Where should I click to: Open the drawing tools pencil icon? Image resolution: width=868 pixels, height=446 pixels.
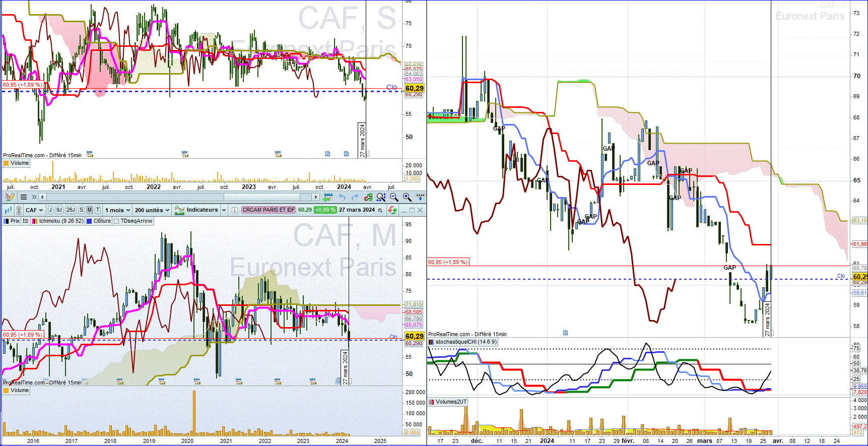point(10,197)
